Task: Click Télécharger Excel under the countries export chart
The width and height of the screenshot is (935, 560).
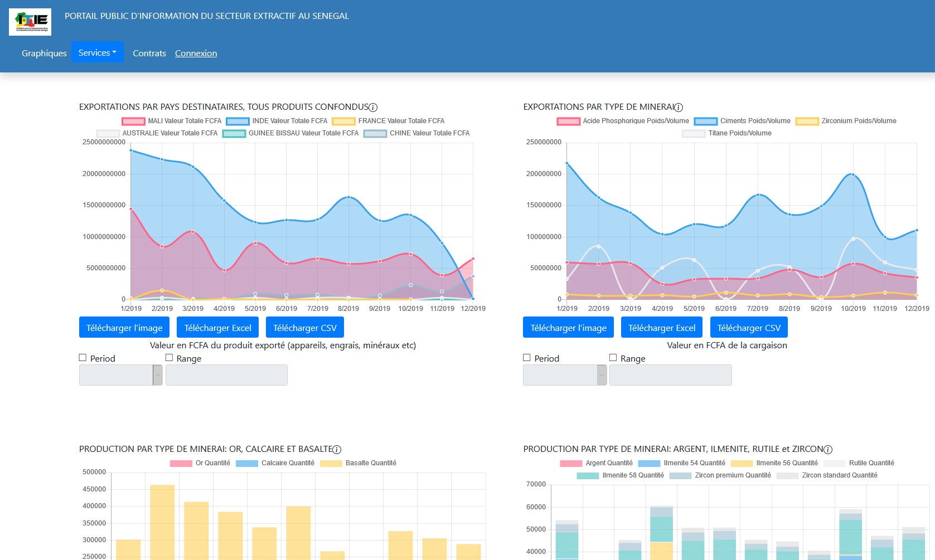Action: 217,328
